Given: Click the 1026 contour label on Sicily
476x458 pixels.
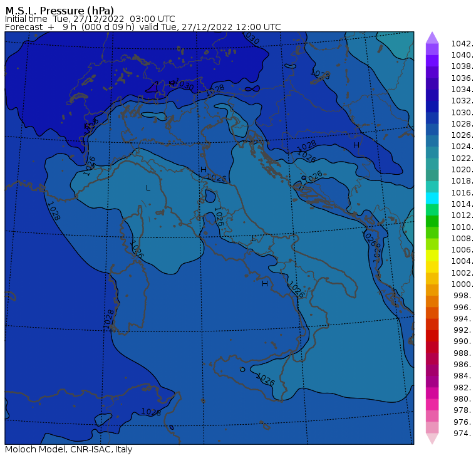Looking at the screenshot, I should 266,379.
